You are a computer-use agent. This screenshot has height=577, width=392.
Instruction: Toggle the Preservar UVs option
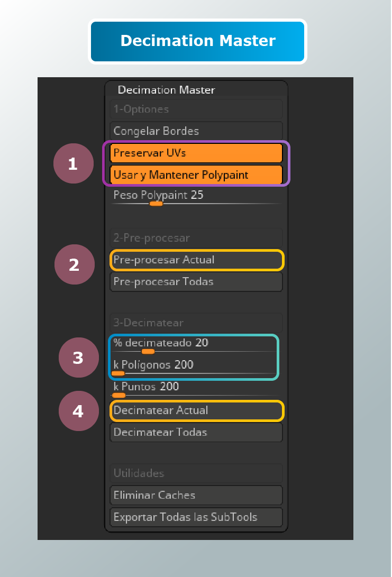click(196, 153)
